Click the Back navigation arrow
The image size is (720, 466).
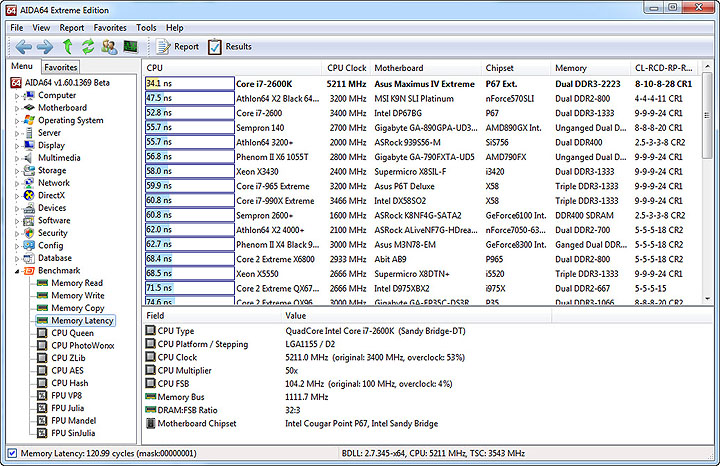[23, 46]
